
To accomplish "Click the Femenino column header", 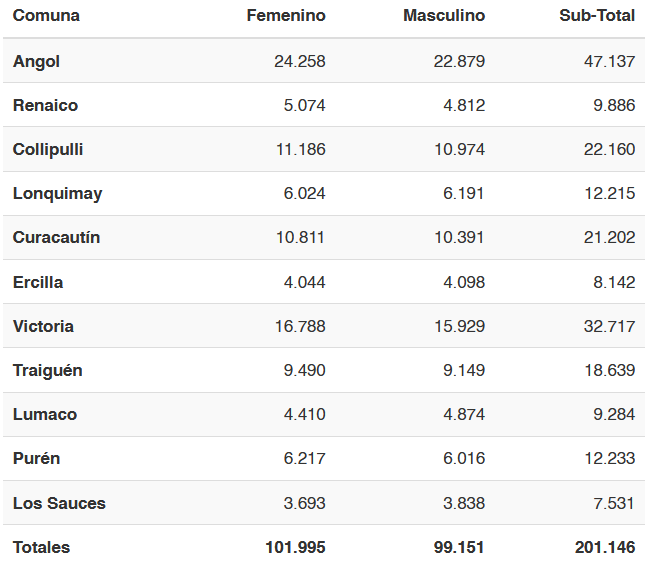I will [x=286, y=16].
